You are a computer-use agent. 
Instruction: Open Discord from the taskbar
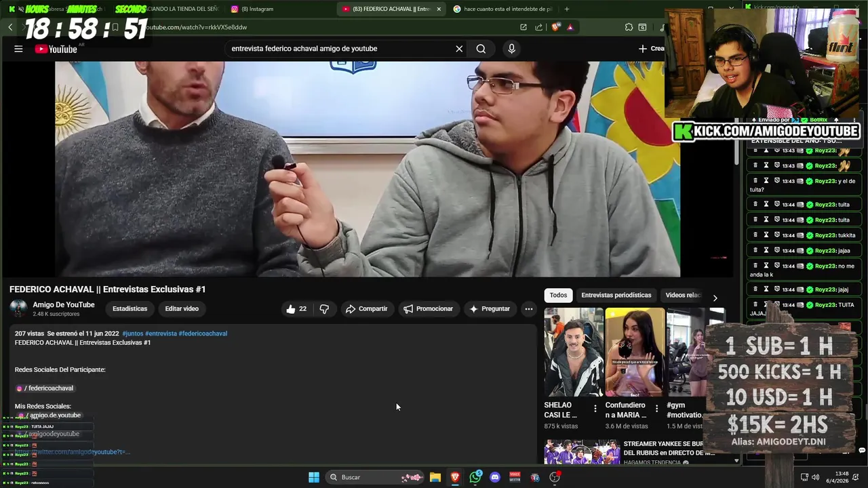pos(495,477)
